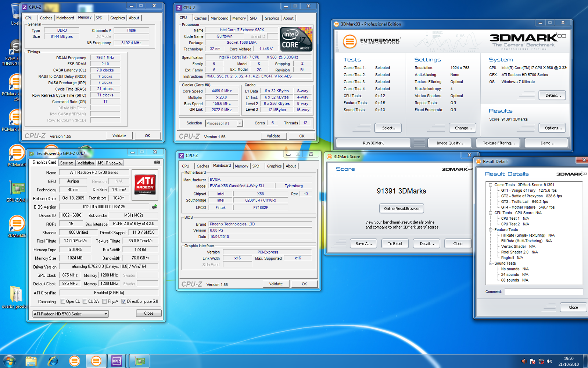The height and width of the screenshot is (368, 588).
Task: Open the ATI Radeon HD 5700 Series dropdown
Action: click(70, 314)
